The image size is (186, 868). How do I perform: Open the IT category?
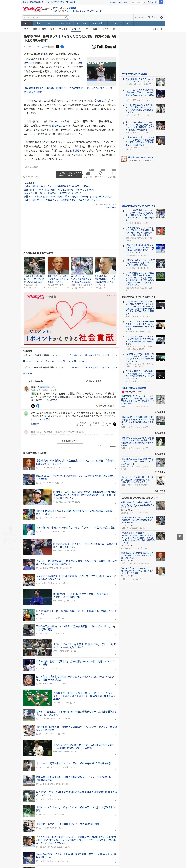(x=86, y=29)
